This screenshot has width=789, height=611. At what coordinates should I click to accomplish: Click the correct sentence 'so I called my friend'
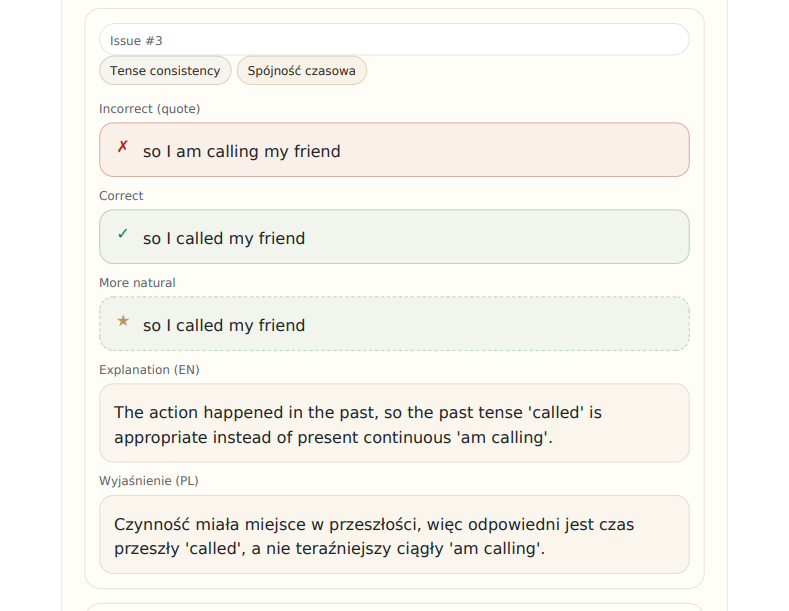pyautogui.click(x=224, y=239)
